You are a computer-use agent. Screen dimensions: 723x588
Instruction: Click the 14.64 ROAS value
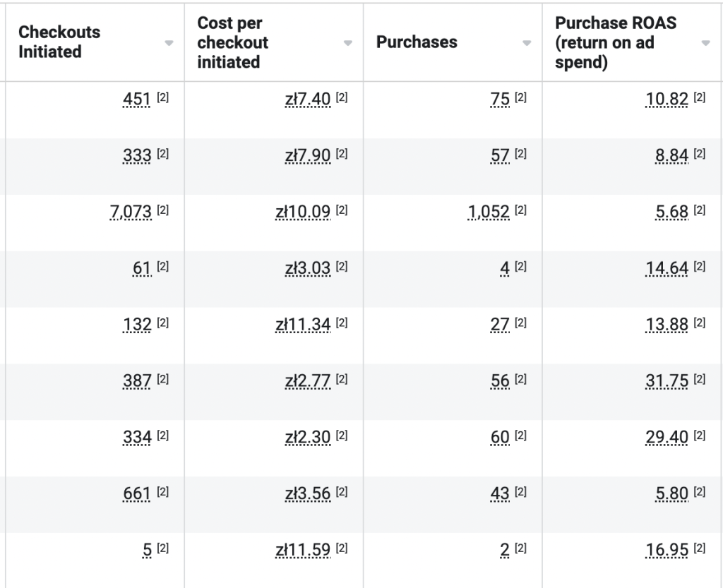[x=667, y=268]
